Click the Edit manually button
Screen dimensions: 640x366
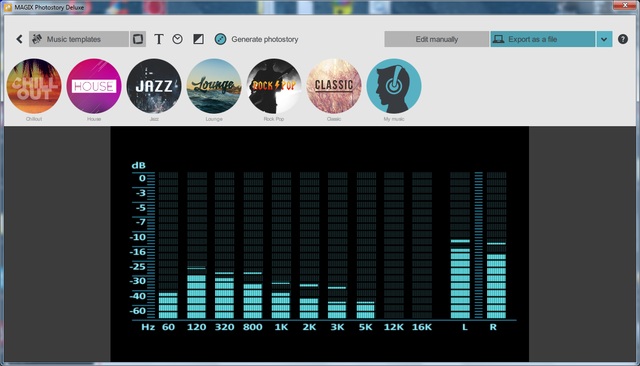point(436,39)
